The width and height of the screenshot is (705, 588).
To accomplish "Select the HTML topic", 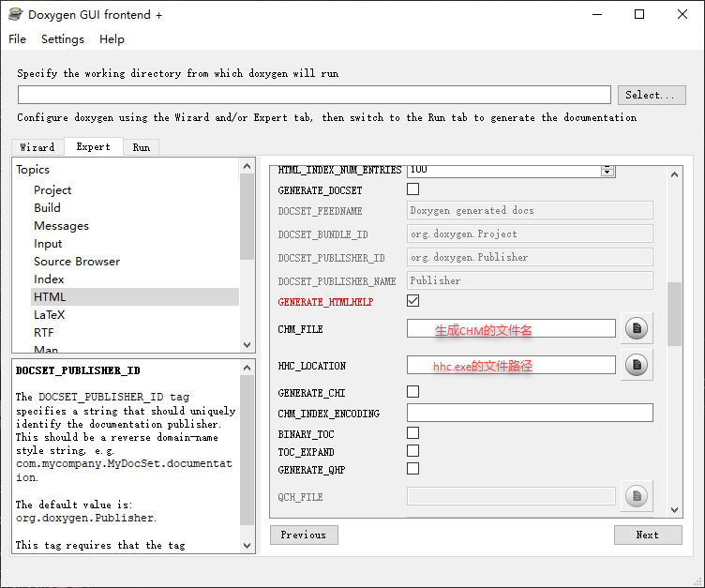I will click(x=135, y=297).
